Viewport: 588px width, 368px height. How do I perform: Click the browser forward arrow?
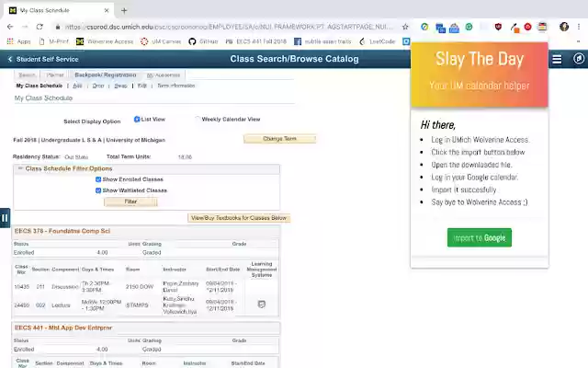click(x=25, y=27)
